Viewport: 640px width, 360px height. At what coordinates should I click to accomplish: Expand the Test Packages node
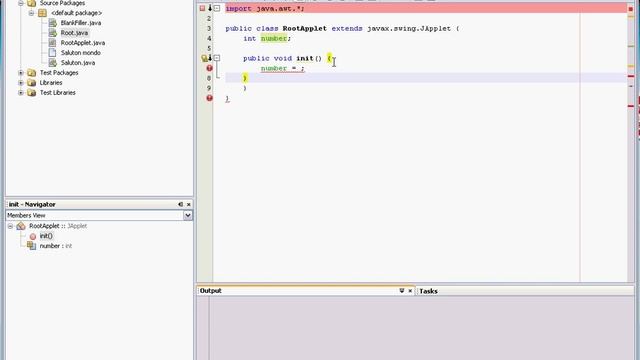21,73
